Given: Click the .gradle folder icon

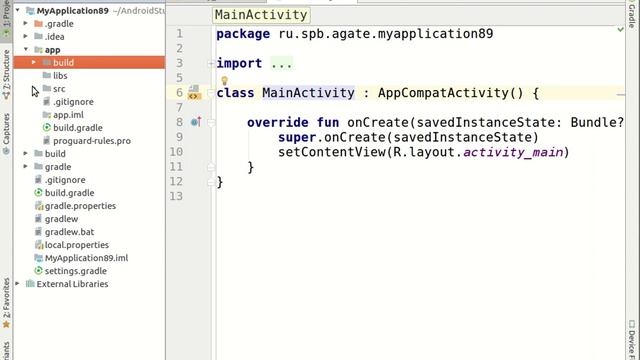Looking at the screenshot, I should coord(38,24).
